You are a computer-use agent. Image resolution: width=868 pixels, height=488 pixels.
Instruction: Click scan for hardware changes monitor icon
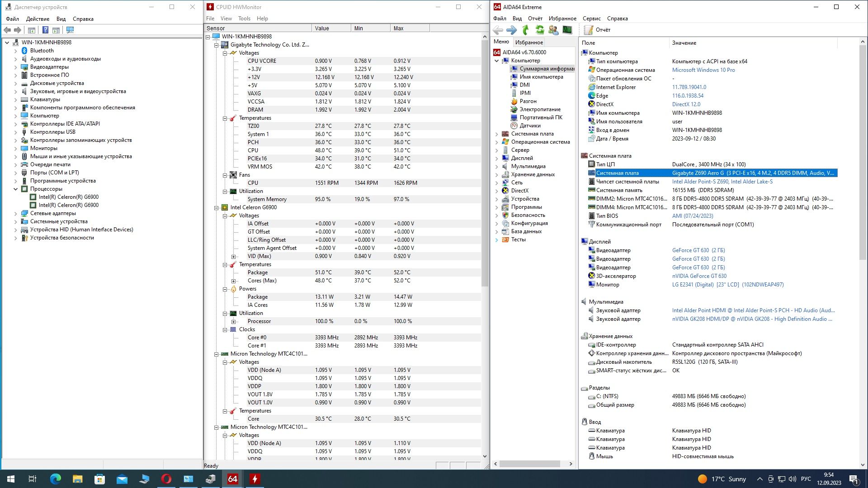(70, 30)
